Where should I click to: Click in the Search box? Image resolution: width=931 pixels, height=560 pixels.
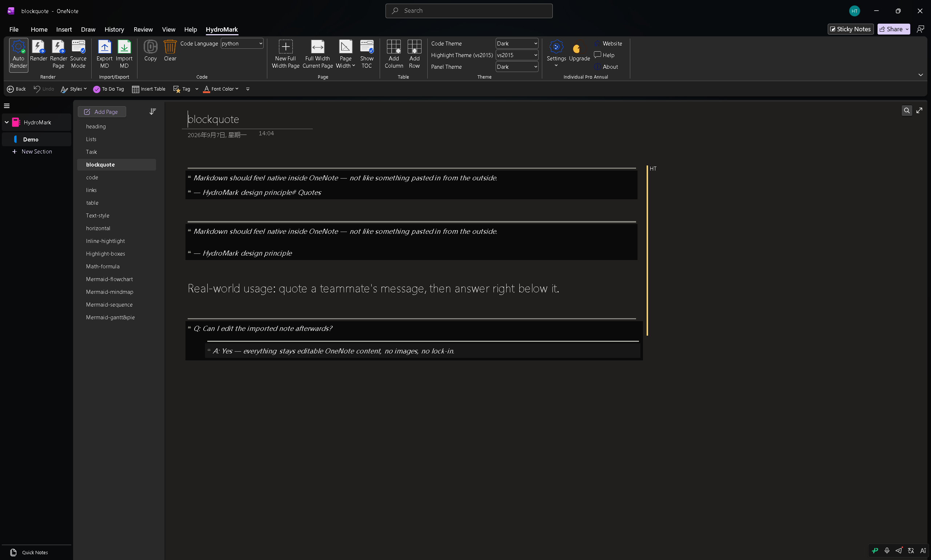coord(469,11)
